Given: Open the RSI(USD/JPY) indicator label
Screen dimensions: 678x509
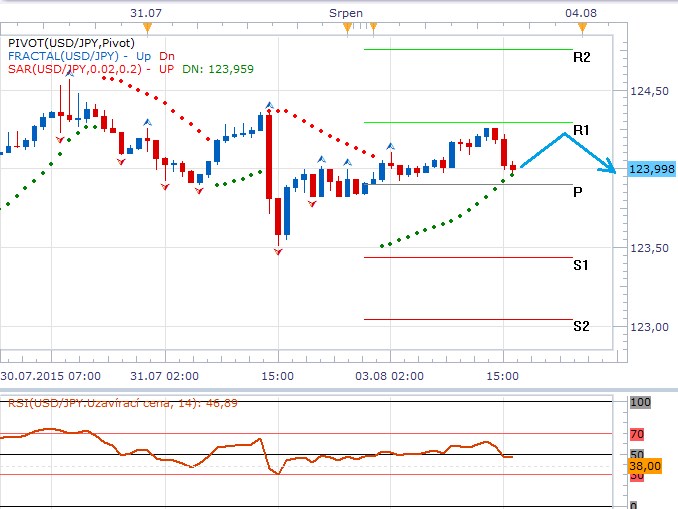Looking at the screenshot, I should coord(118,402).
